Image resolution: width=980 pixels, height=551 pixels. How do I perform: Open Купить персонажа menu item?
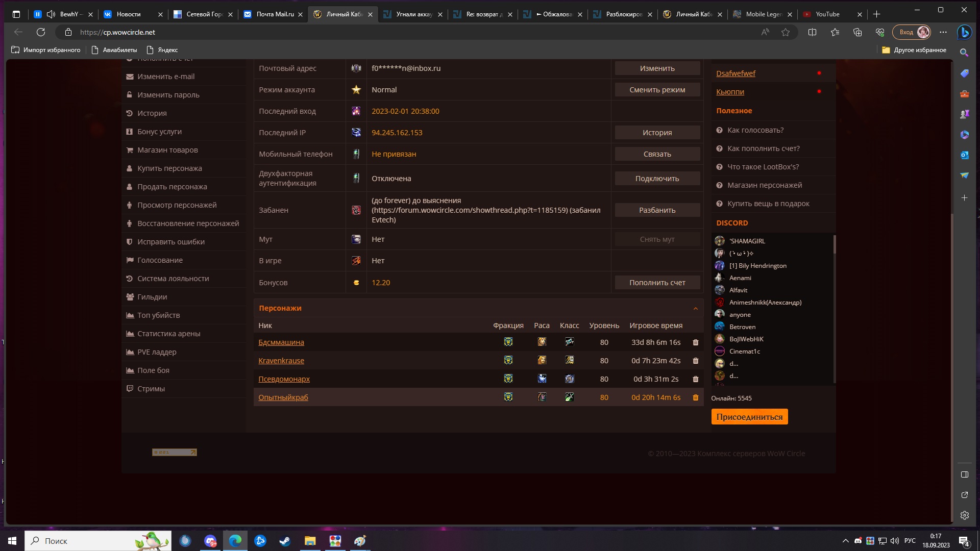tap(169, 168)
